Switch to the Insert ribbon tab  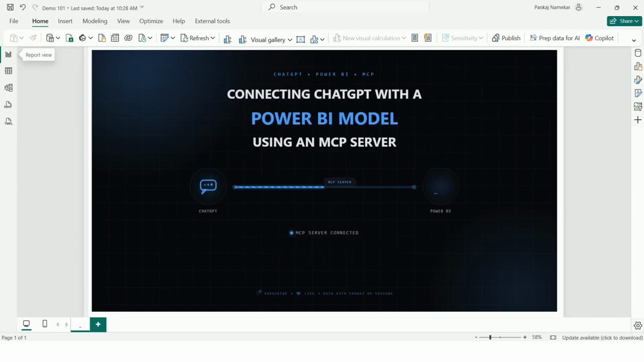(x=65, y=21)
